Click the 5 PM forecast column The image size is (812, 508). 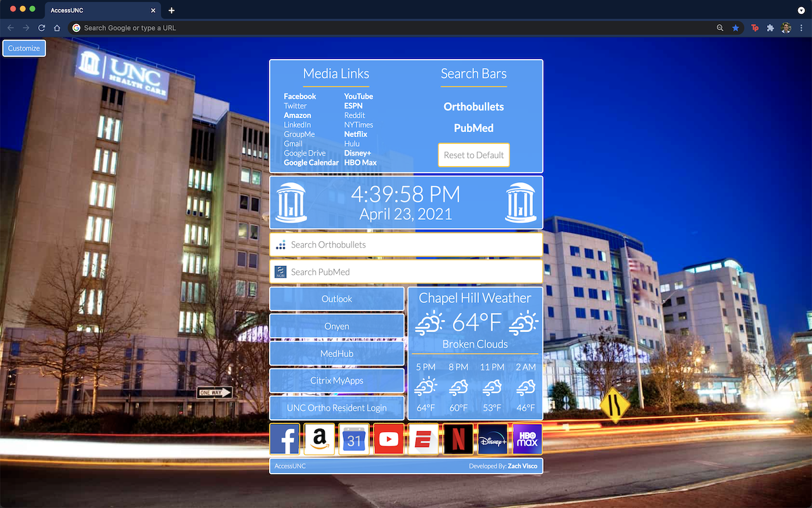(x=426, y=387)
